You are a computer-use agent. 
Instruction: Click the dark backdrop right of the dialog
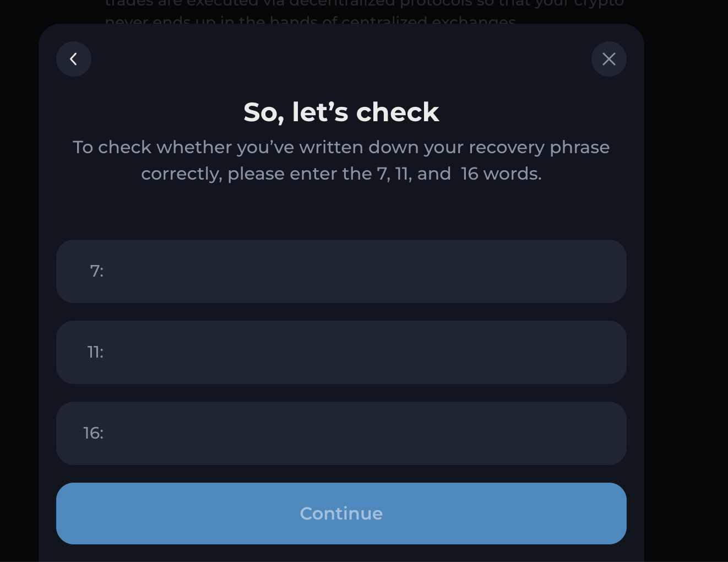pyautogui.click(x=686, y=275)
